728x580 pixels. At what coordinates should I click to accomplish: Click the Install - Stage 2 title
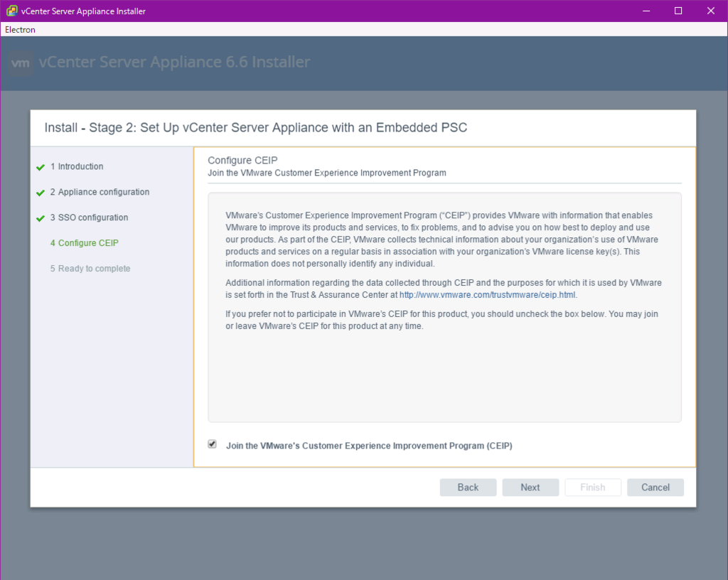coord(256,128)
